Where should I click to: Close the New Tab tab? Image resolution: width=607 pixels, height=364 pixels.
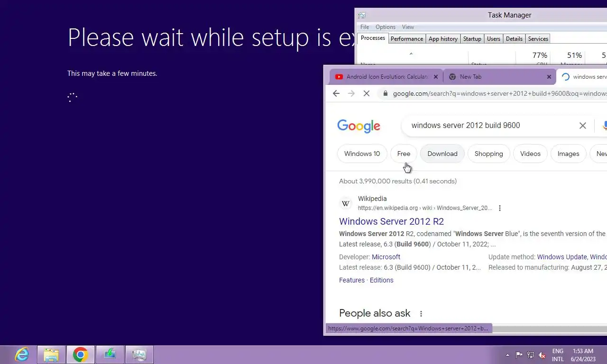(x=549, y=77)
